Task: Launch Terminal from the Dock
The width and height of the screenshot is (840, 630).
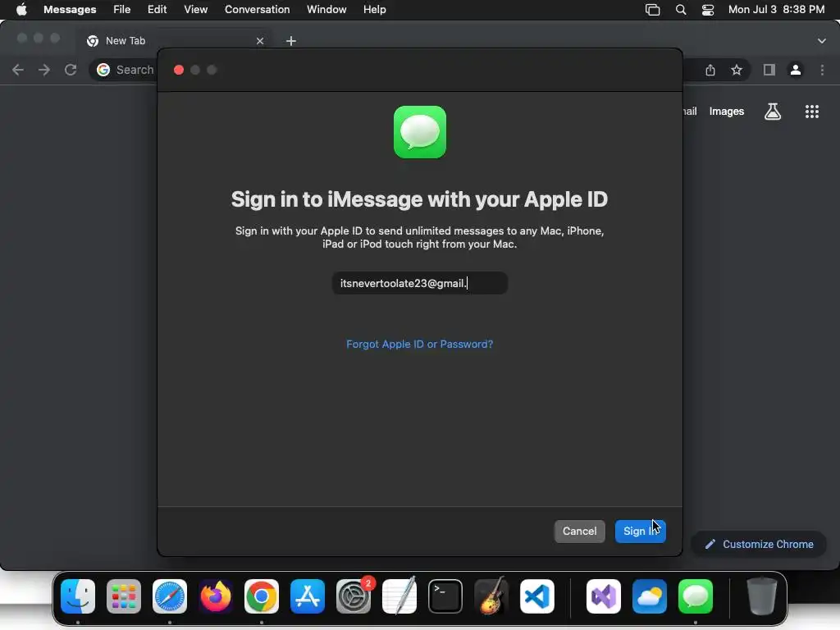Action: click(x=445, y=596)
